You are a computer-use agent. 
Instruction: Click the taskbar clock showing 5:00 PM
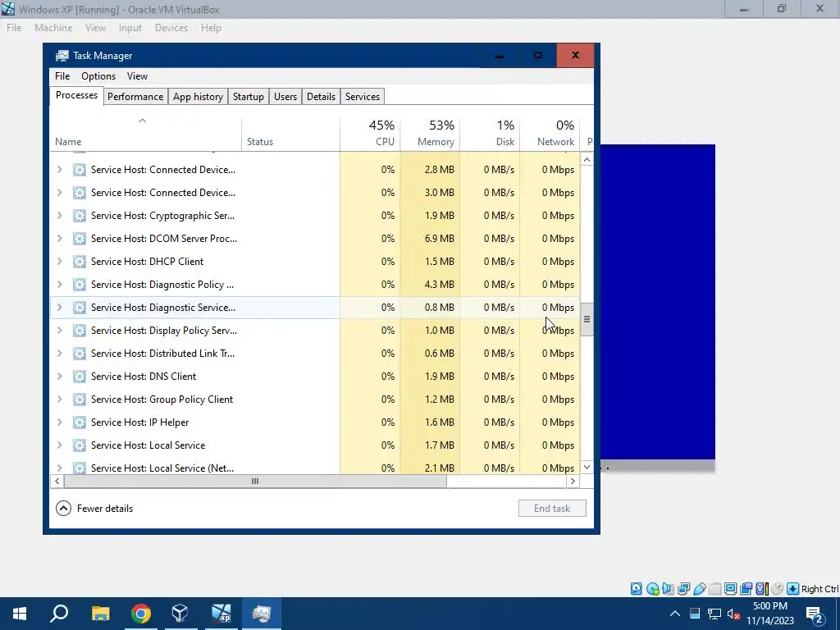[x=769, y=614]
